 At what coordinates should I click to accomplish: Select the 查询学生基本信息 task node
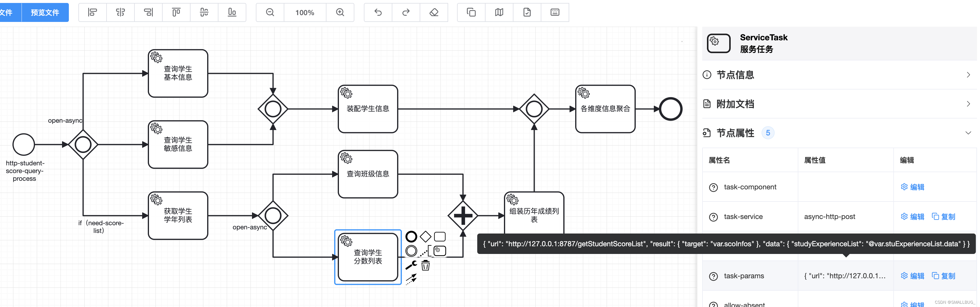[178, 73]
